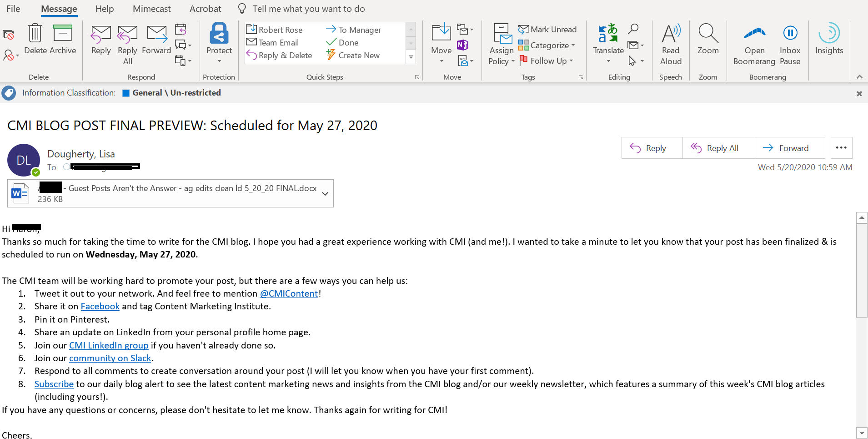Click Reply button in the message header
Viewport: 868px width, 439px height.
tap(652, 148)
